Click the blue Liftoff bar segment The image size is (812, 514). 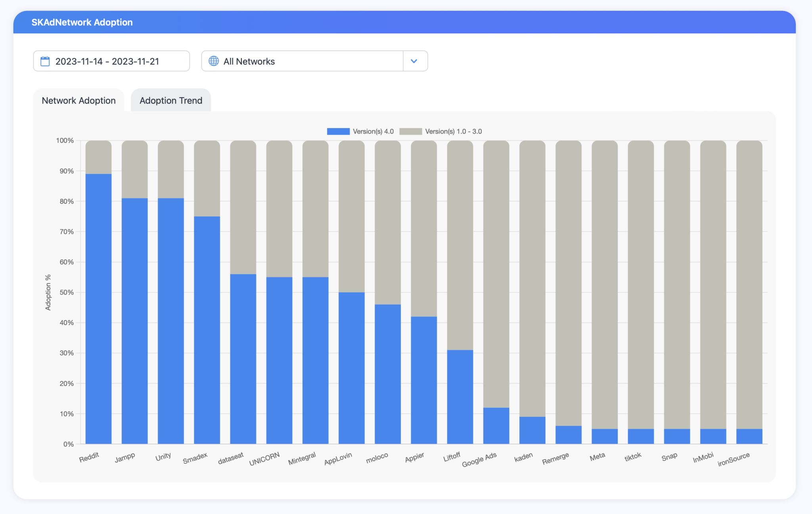(460, 397)
